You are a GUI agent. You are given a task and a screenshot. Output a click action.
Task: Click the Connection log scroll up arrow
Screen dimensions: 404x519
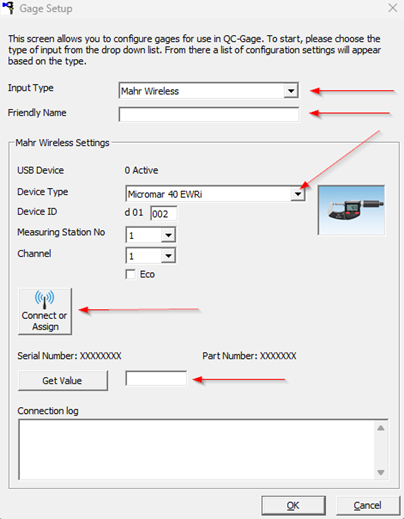point(381,428)
